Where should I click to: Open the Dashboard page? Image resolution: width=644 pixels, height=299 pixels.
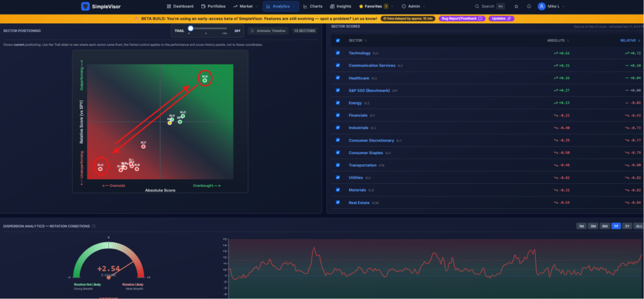pyautogui.click(x=180, y=6)
